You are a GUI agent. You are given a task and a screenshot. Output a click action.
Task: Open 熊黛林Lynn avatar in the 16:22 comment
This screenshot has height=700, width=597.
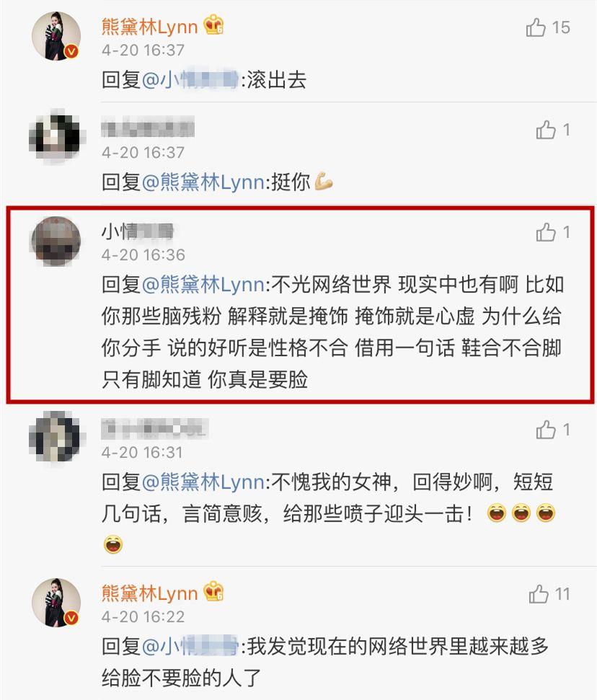(56, 603)
